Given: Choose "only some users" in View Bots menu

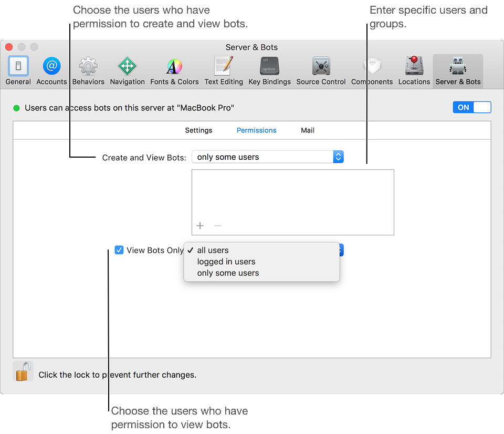Looking at the screenshot, I should tap(261, 273).
